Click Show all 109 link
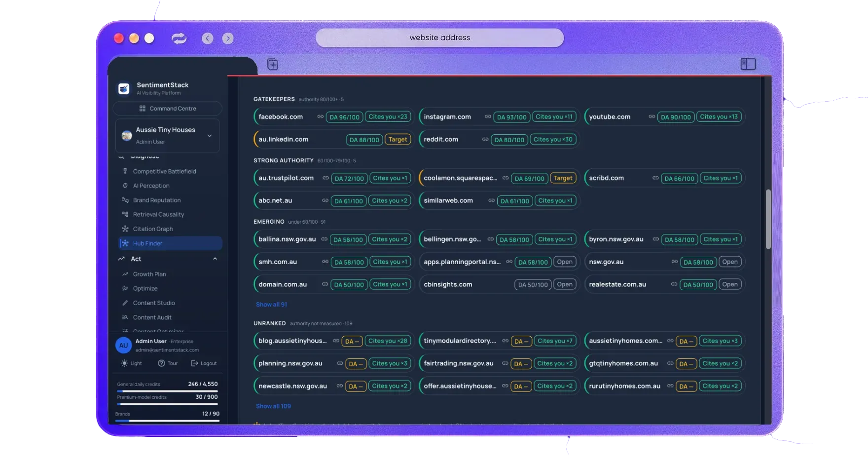Viewport: 868px width, 466px height. pyautogui.click(x=273, y=406)
